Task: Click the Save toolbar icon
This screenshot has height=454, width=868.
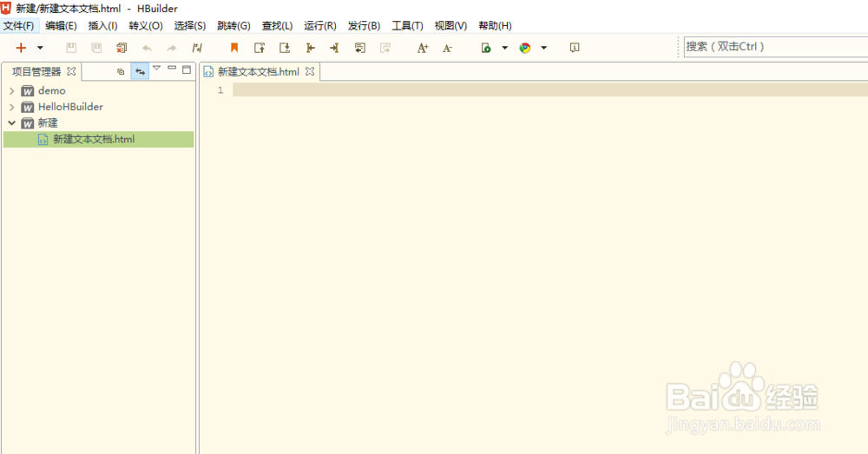Action: (x=71, y=48)
